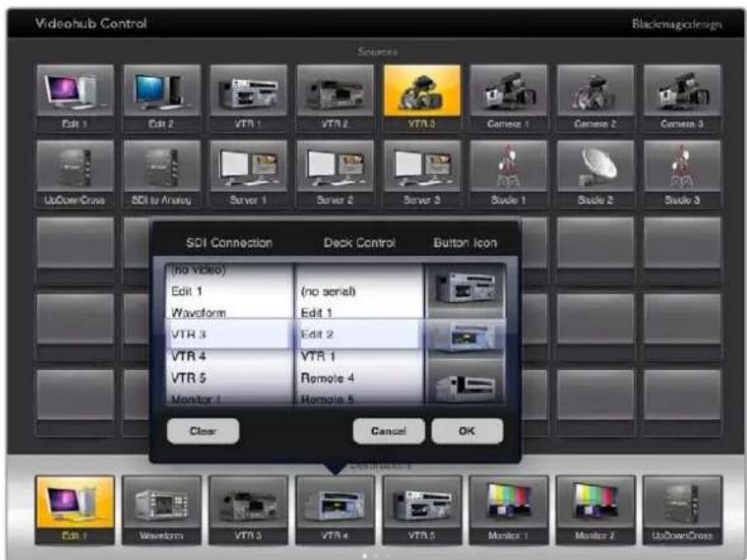Select the Server 1 source icon
747x560 pixels.
click(249, 166)
